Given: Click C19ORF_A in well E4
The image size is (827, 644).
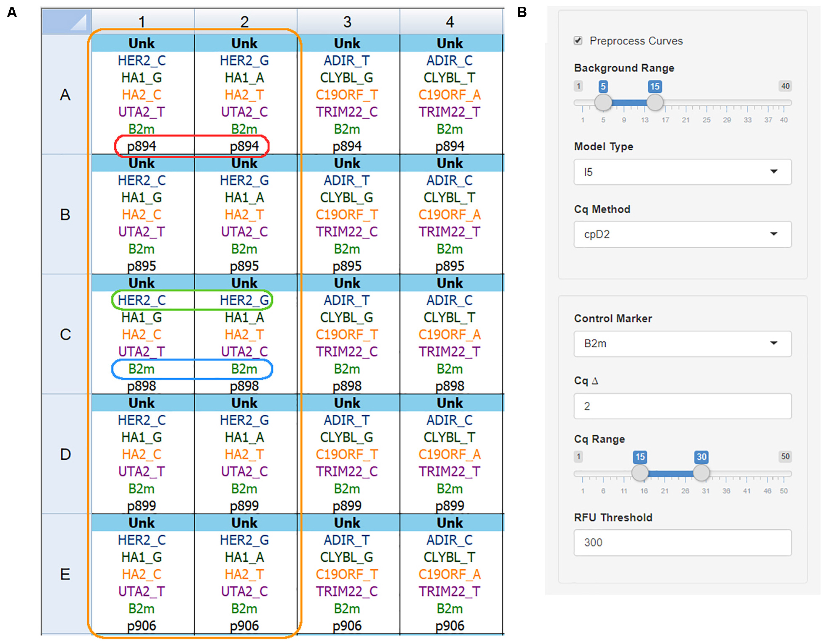Looking at the screenshot, I should 450,574.
